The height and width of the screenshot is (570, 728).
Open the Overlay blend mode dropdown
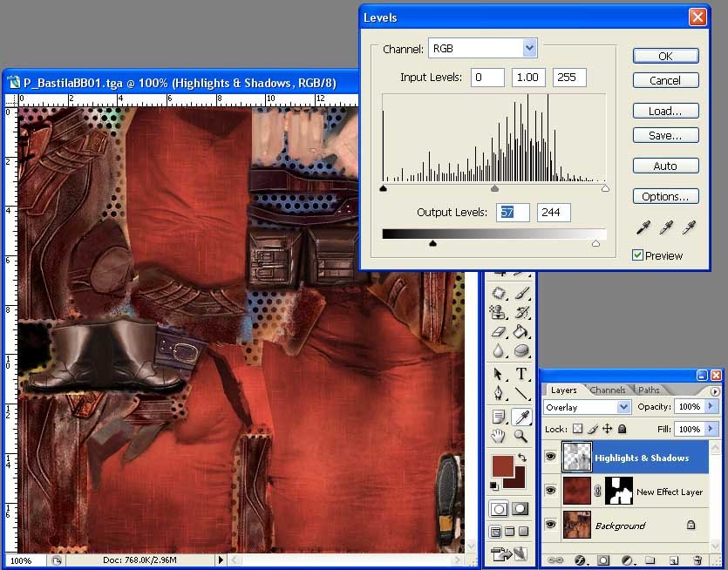pos(623,407)
